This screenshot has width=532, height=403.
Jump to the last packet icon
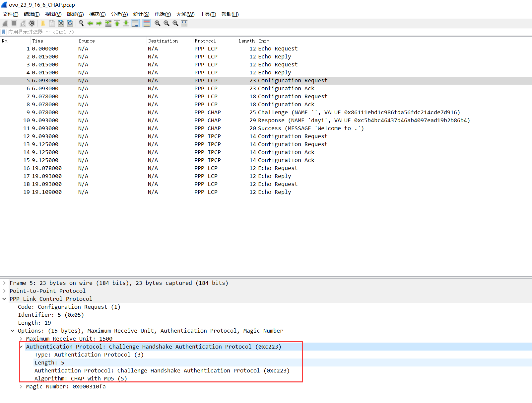[x=126, y=23]
